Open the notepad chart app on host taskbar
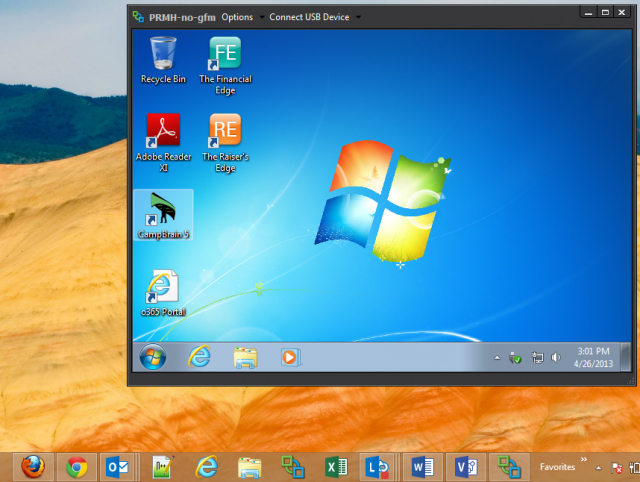This screenshot has width=640, height=482. point(163,466)
